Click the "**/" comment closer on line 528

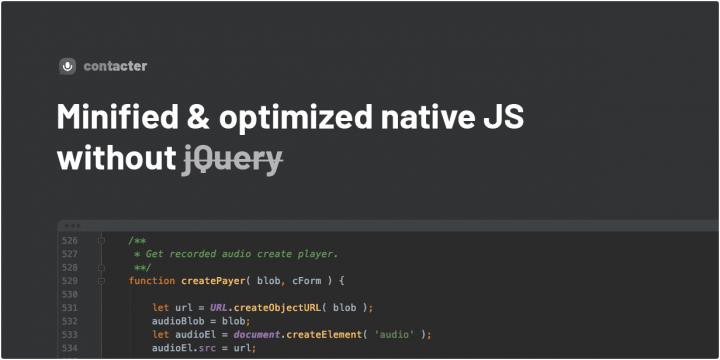coord(143,267)
